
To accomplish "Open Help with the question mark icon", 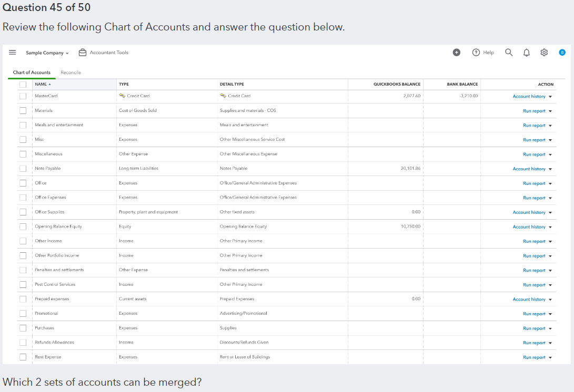I will coord(476,53).
